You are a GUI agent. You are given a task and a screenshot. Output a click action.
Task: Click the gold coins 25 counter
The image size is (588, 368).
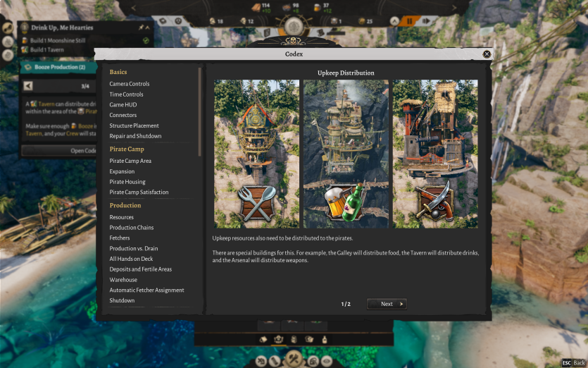pos(365,21)
